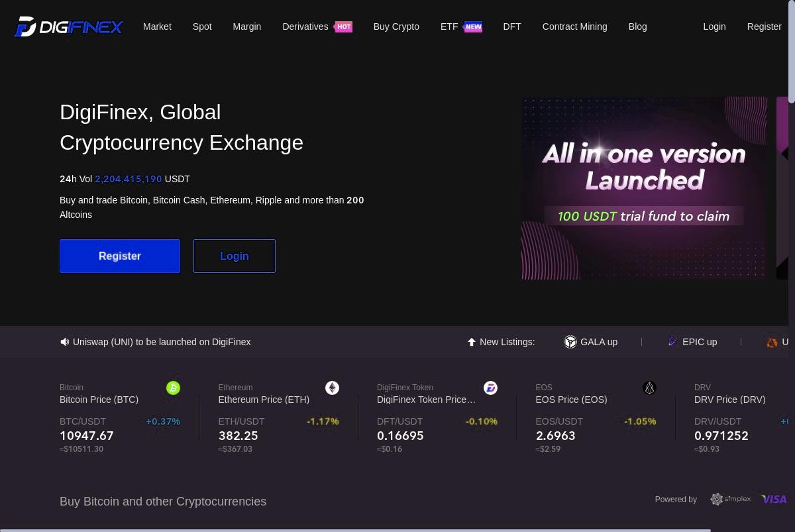
Task: Open the EPIC up listing
Action: pos(700,342)
